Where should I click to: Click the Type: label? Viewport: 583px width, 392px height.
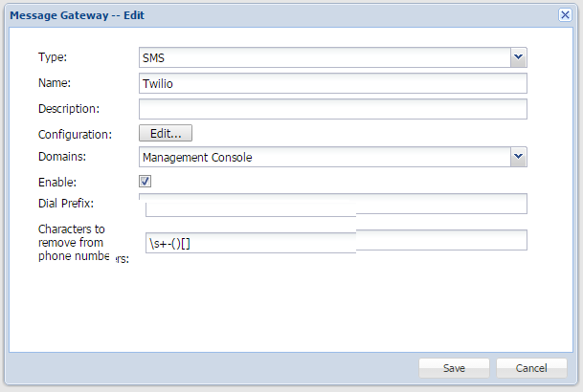53,58
